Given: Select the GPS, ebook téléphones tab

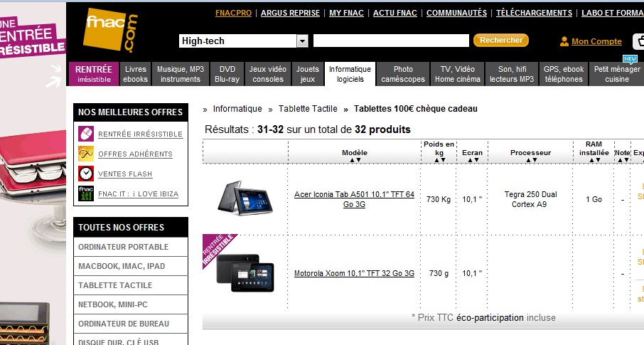Looking at the screenshot, I should [564, 74].
